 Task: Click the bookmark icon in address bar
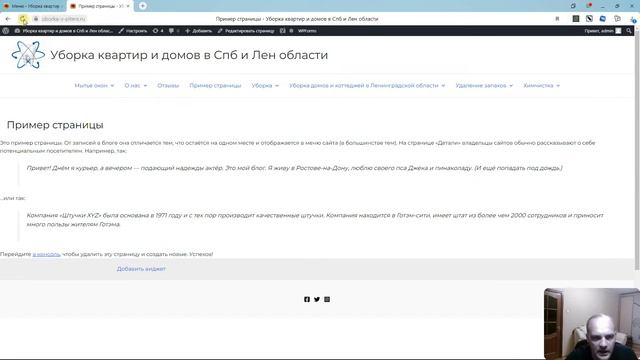coord(557,19)
